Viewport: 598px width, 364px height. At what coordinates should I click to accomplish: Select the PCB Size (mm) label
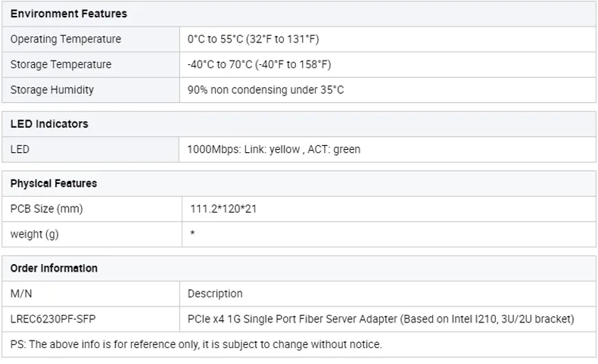[x=46, y=209]
